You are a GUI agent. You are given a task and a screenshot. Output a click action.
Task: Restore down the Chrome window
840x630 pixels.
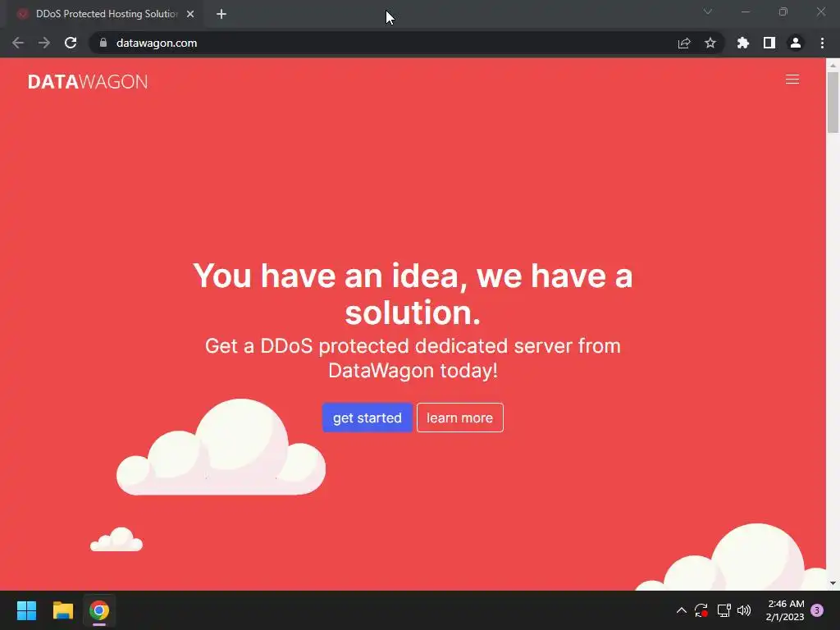click(x=783, y=11)
